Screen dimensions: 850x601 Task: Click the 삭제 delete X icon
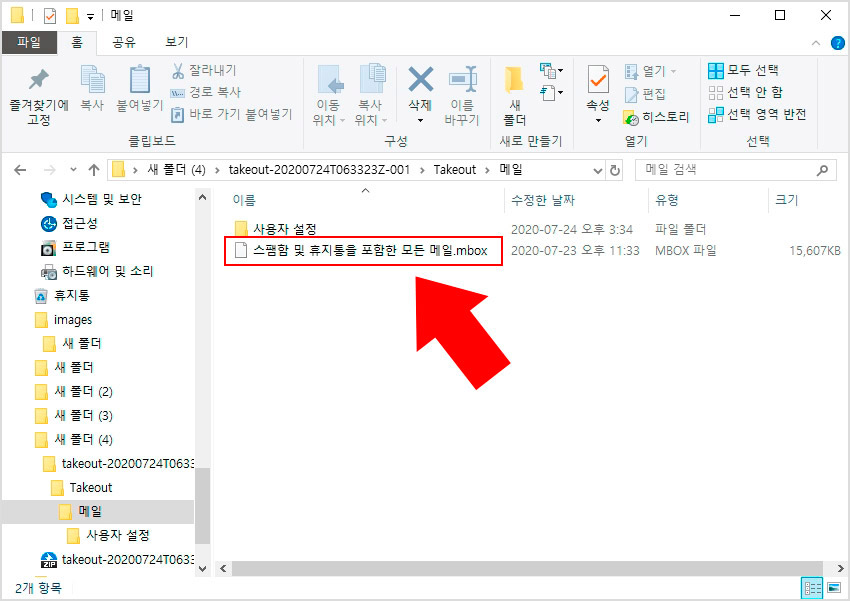tap(420, 79)
